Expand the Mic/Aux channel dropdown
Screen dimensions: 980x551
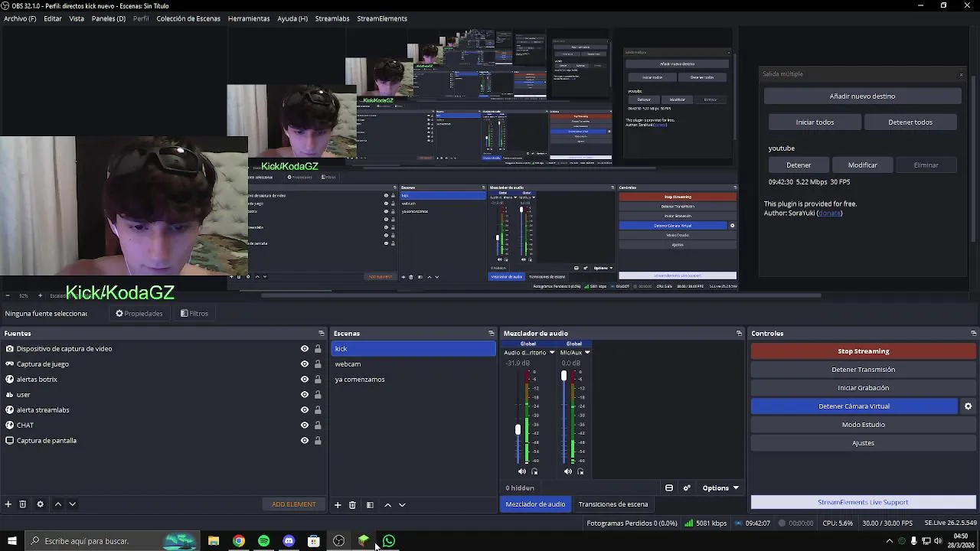(x=587, y=353)
